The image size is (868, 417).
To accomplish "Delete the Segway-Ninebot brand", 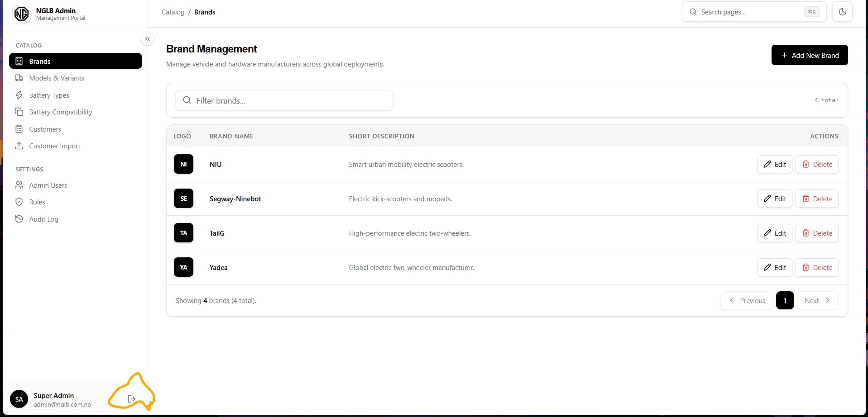I will pyautogui.click(x=817, y=199).
